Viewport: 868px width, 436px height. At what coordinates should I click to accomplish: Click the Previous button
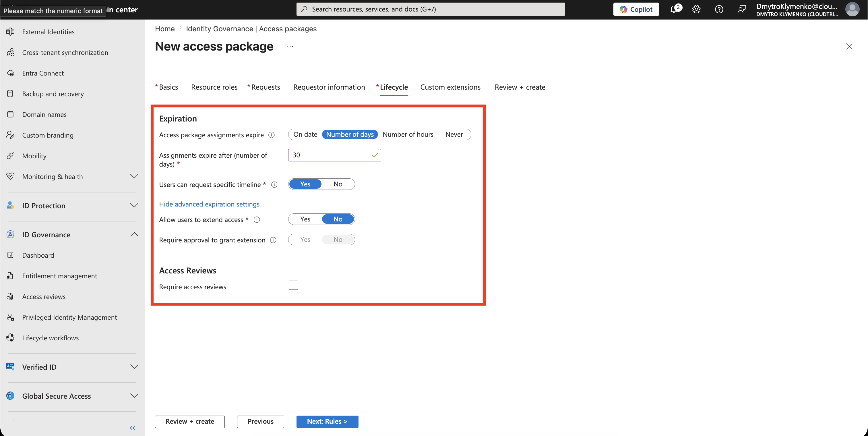[x=260, y=422]
